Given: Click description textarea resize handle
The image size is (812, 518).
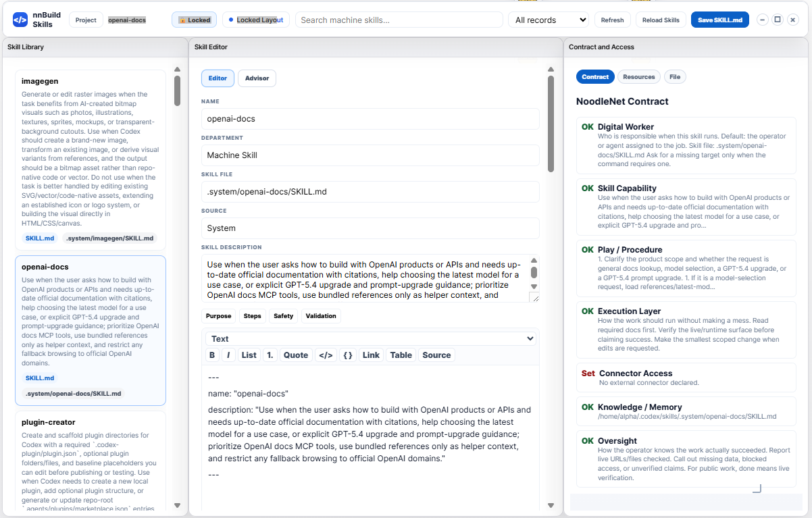Looking at the screenshot, I should [534, 297].
